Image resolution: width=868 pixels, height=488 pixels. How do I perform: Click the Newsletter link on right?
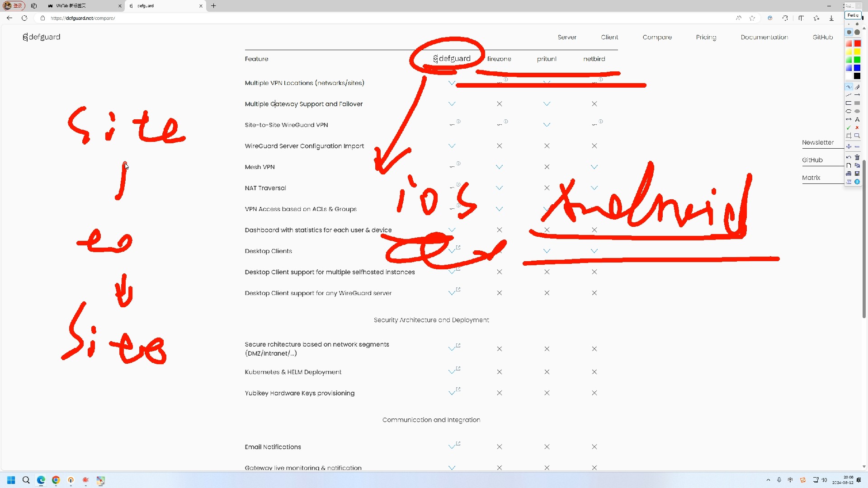[817, 142]
